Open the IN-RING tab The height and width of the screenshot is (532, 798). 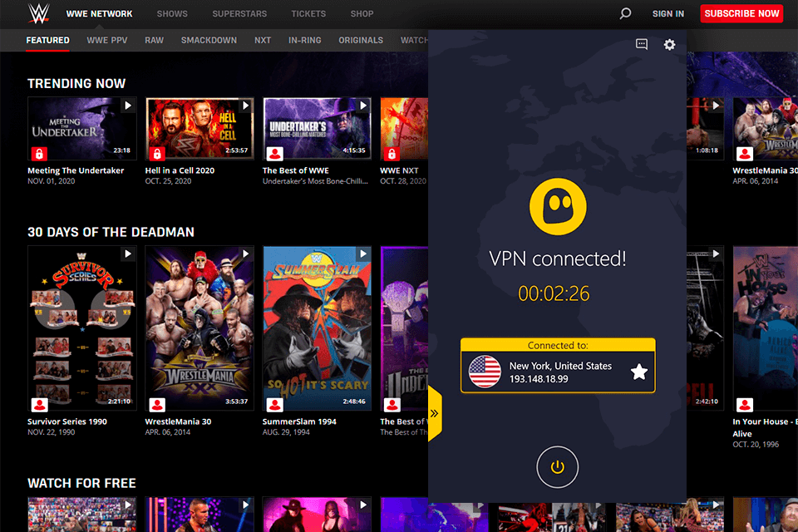click(x=305, y=40)
